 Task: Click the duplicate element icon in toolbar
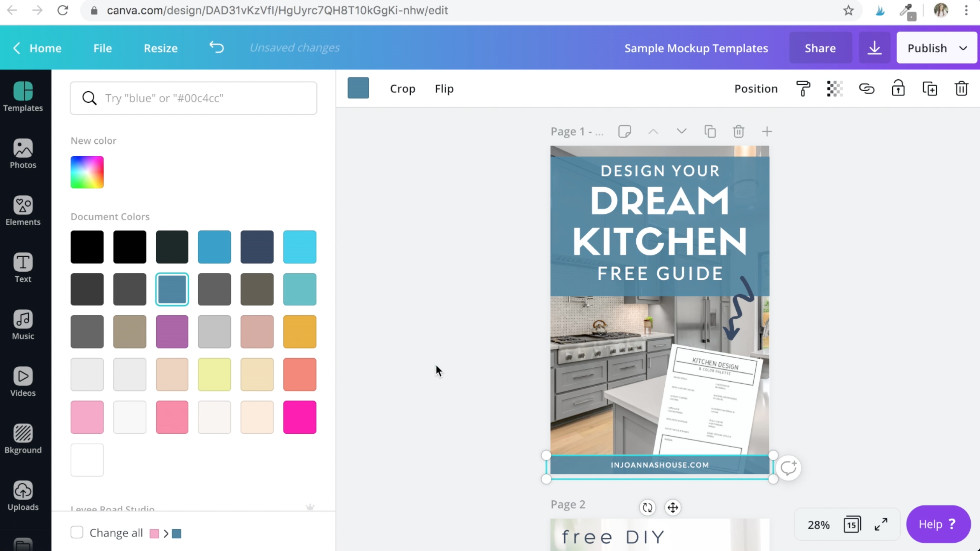coord(930,89)
